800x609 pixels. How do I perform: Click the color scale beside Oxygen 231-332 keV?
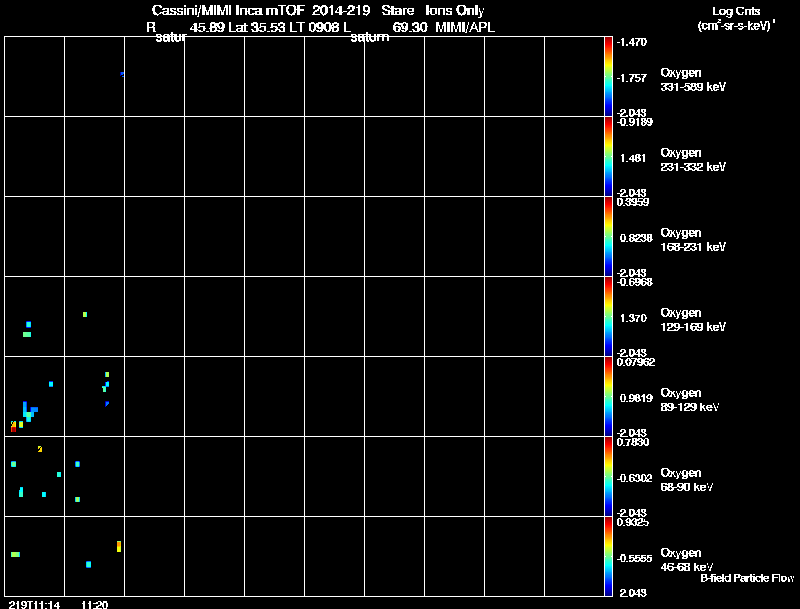[608, 157]
